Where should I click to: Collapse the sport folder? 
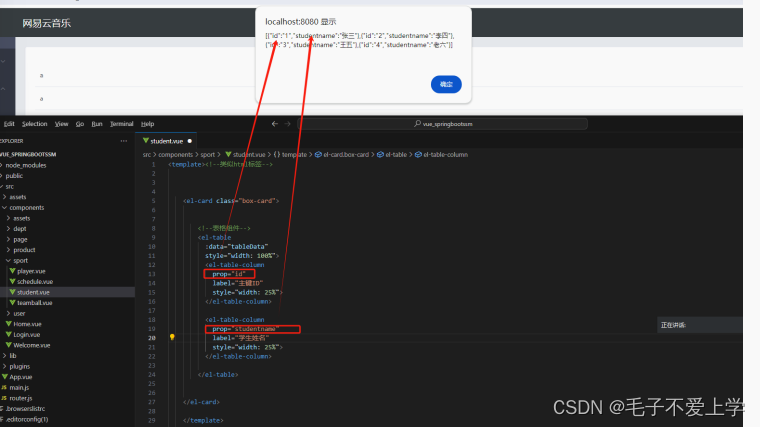pos(20,261)
